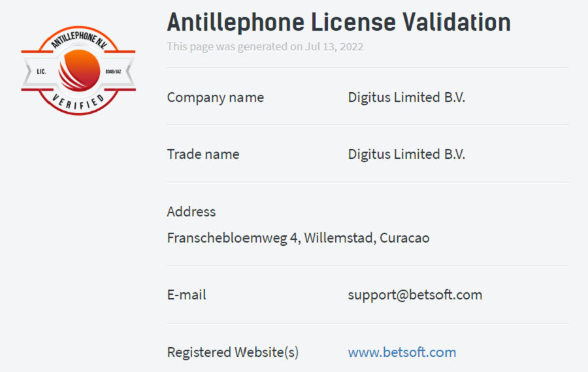Click company name value Digitus Limited B.V.
This screenshot has width=588, height=372.
pyautogui.click(x=406, y=97)
